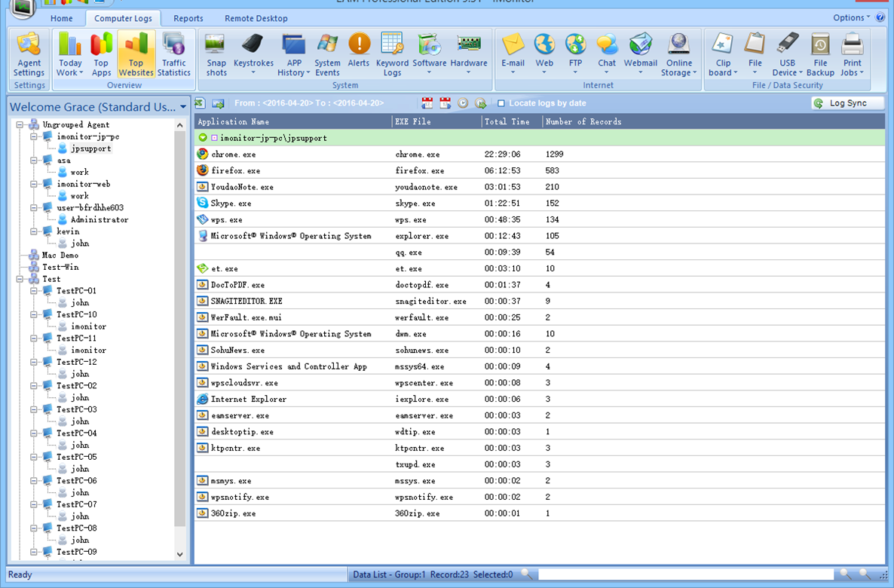Open the Welcome Grace user dropdown
Image resolution: width=894 pixels, height=588 pixels.
[183, 107]
